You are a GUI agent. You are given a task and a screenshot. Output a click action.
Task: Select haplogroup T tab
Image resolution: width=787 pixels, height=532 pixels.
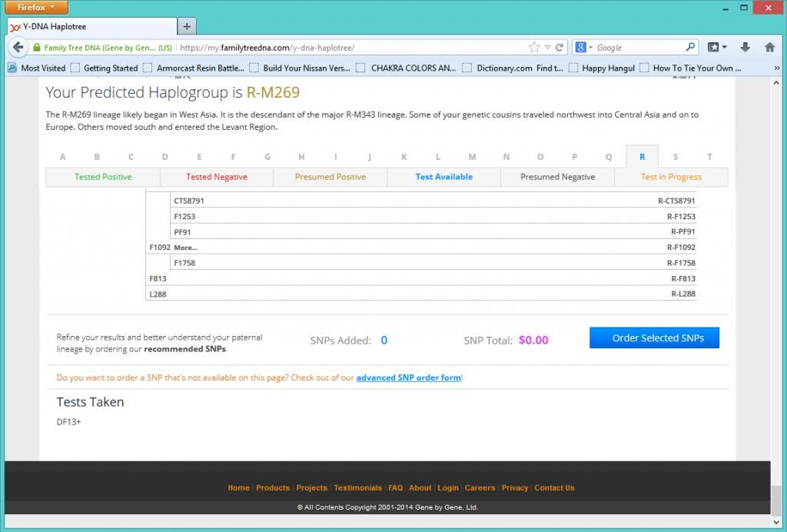709,157
